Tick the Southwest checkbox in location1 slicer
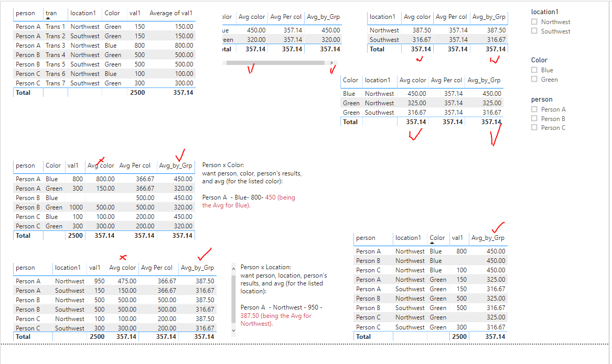612x364 pixels. click(534, 31)
